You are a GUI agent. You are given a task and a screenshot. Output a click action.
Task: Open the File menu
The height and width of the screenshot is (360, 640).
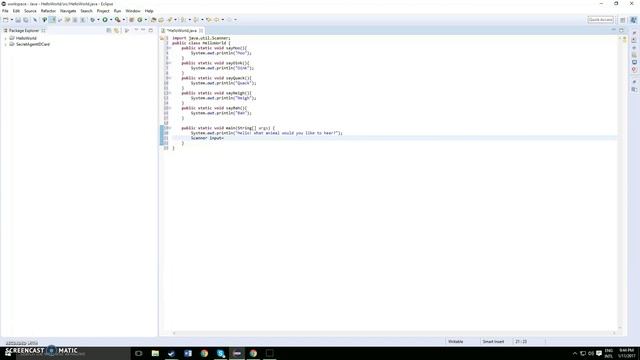(5, 11)
